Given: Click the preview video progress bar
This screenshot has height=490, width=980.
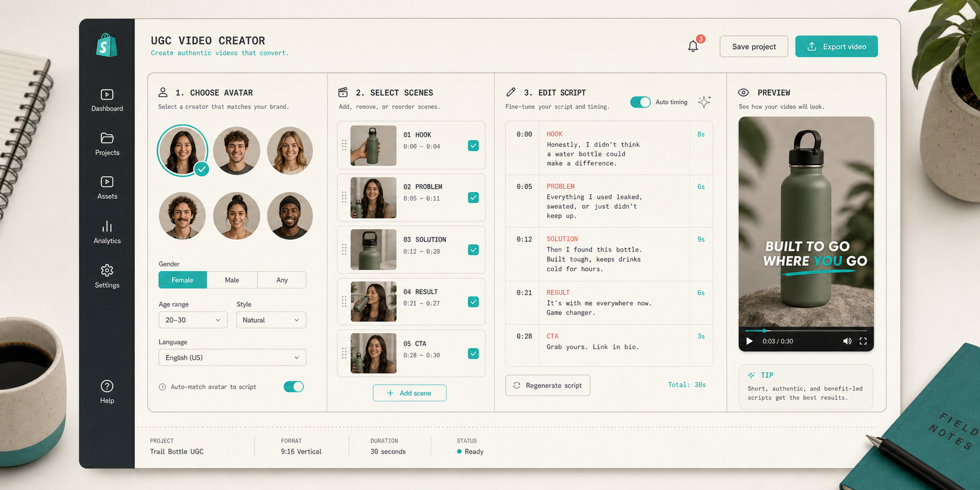Looking at the screenshot, I should pyautogui.click(x=806, y=330).
